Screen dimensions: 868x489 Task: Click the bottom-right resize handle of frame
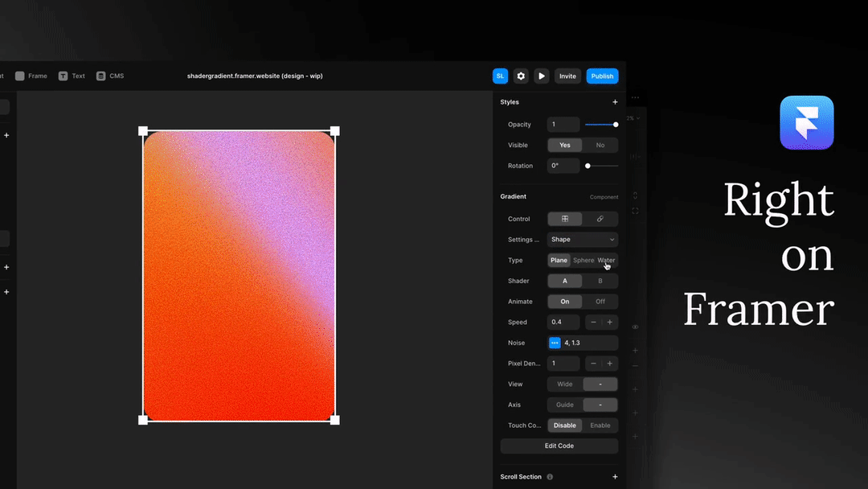tap(335, 421)
